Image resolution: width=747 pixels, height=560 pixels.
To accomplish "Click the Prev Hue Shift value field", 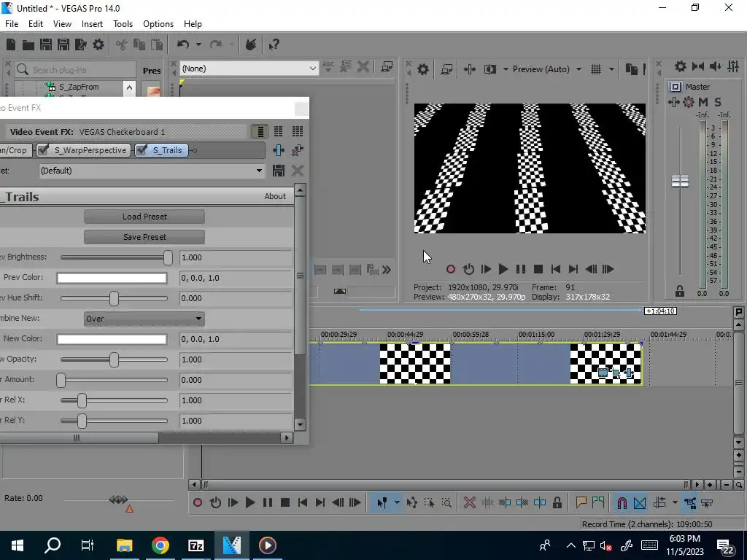I will pyautogui.click(x=236, y=298).
